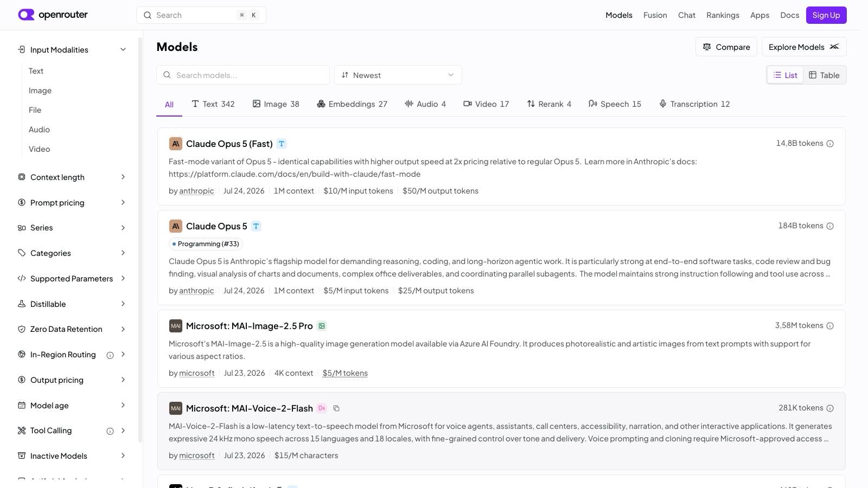Switch to Table view
Viewport: 868px width, 488px height.
824,75
